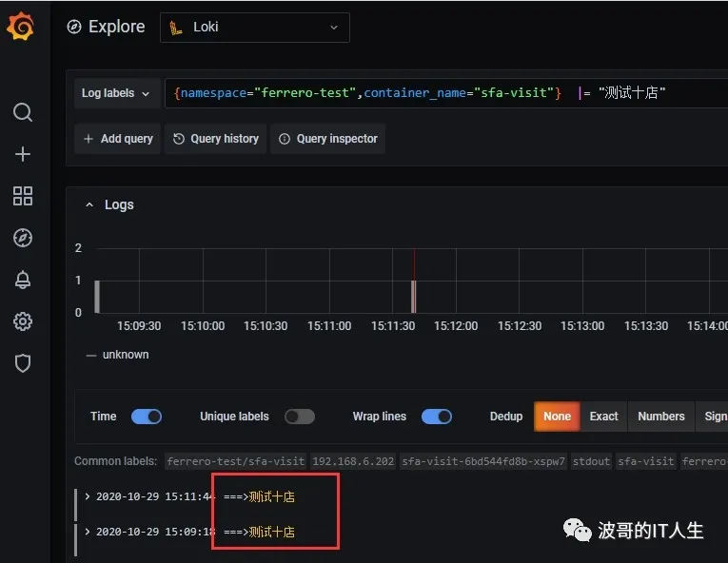Click the histogram bar at graph start

pyautogui.click(x=97, y=297)
